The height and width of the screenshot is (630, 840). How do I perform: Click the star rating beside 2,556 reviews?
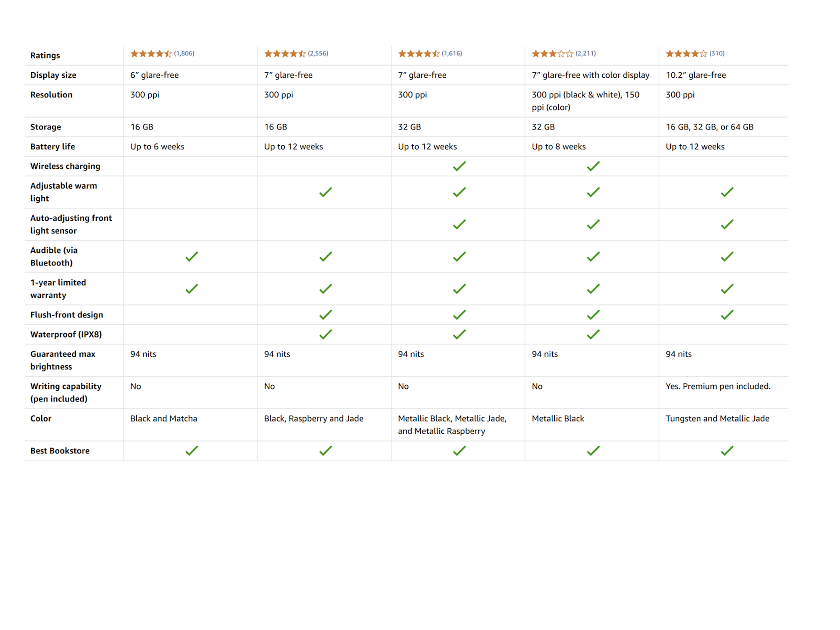coord(285,54)
